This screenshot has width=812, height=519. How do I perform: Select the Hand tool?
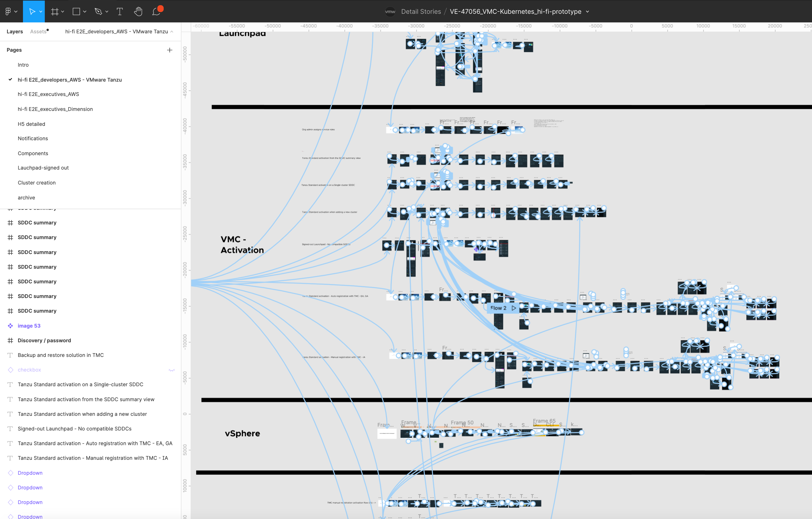[138, 11]
